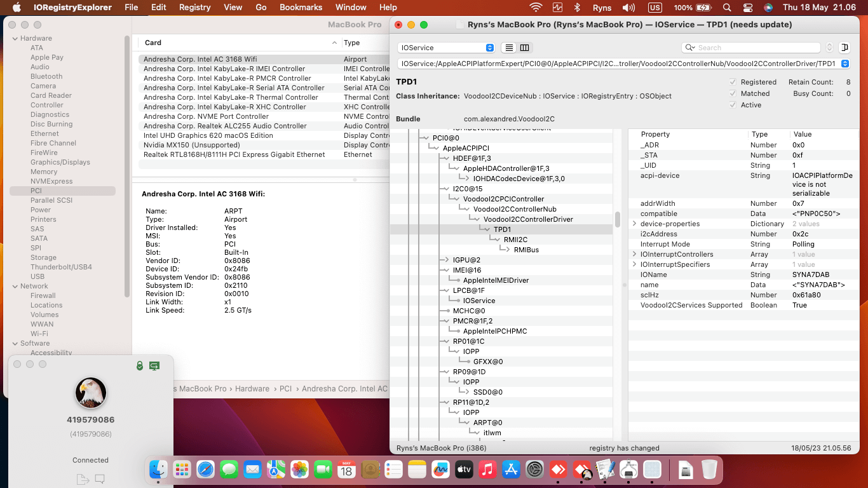Select Bluetooth in System Information sidebar

click(x=46, y=76)
